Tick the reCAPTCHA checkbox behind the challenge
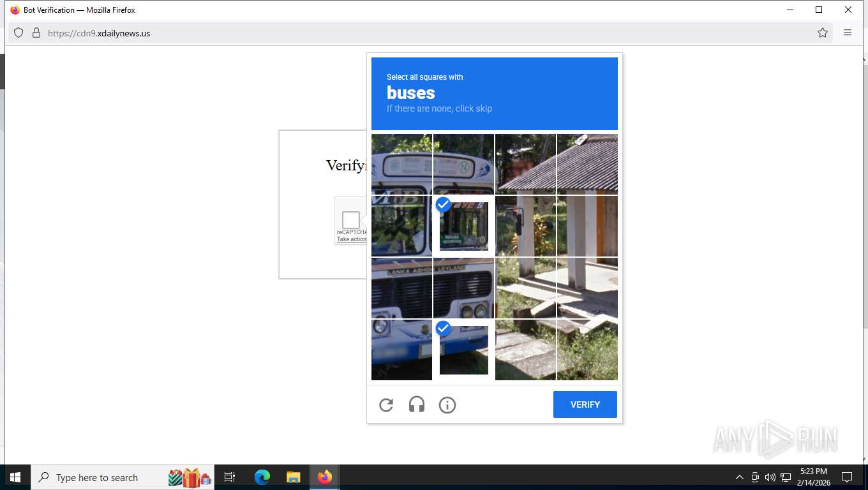Image resolution: width=868 pixels, height=490 pixels. [350, 220]
